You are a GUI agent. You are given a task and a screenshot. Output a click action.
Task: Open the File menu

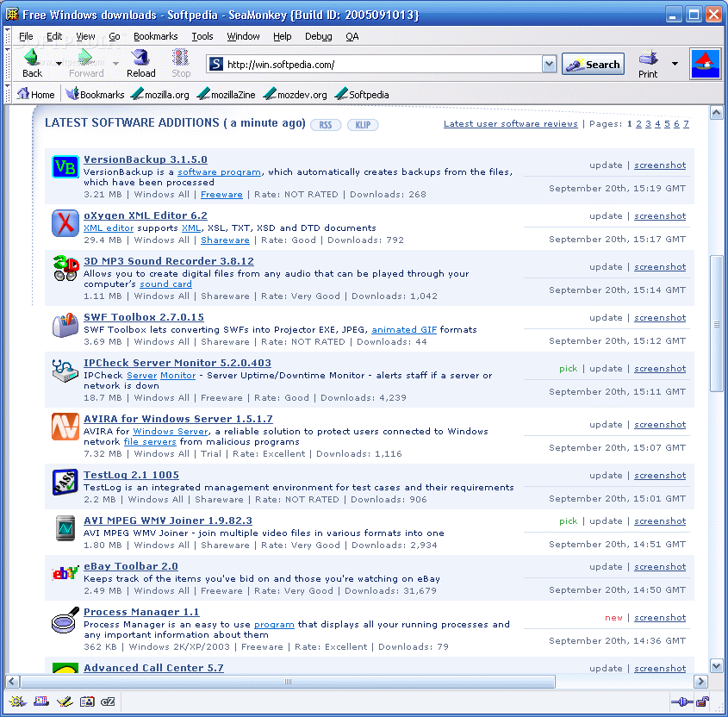[26, 36]
